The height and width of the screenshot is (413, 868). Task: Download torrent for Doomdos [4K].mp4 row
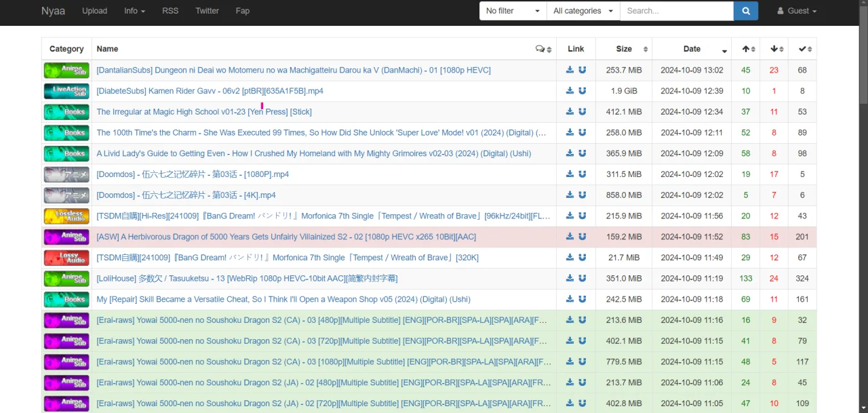(570, 195)
